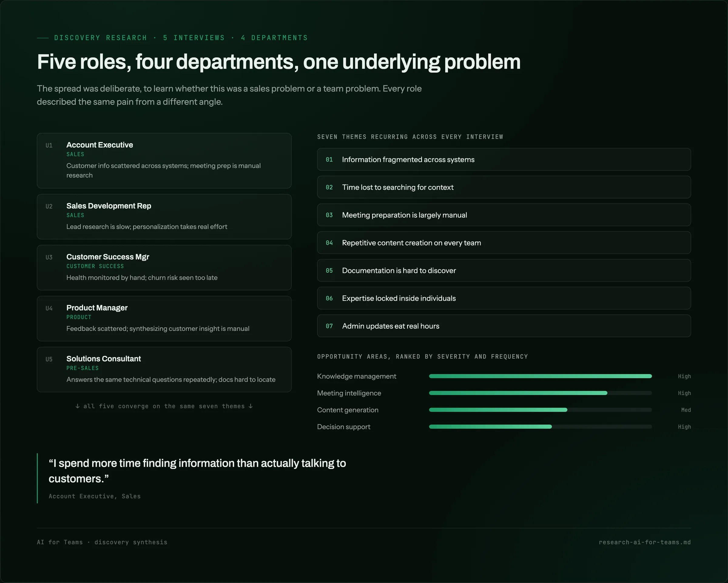This screenshot has width=728, height=583.
Task: Click 'Lead research is slow' description text
Action: (147, 227)
